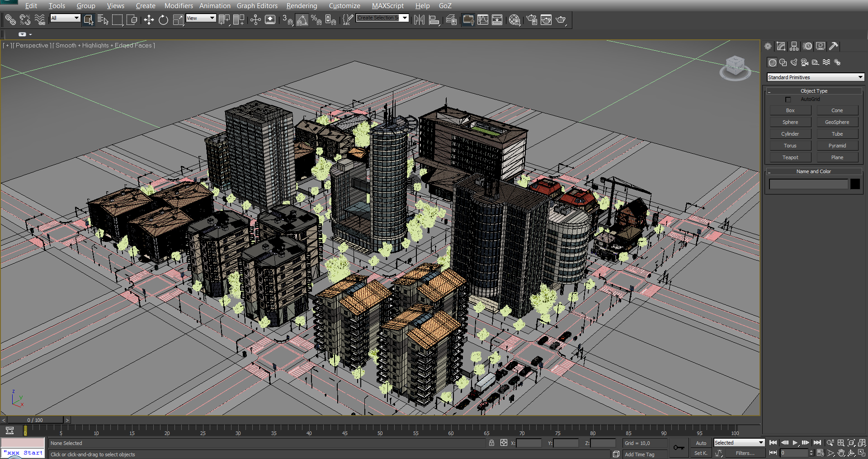Select the Select and Move tool

149,20
